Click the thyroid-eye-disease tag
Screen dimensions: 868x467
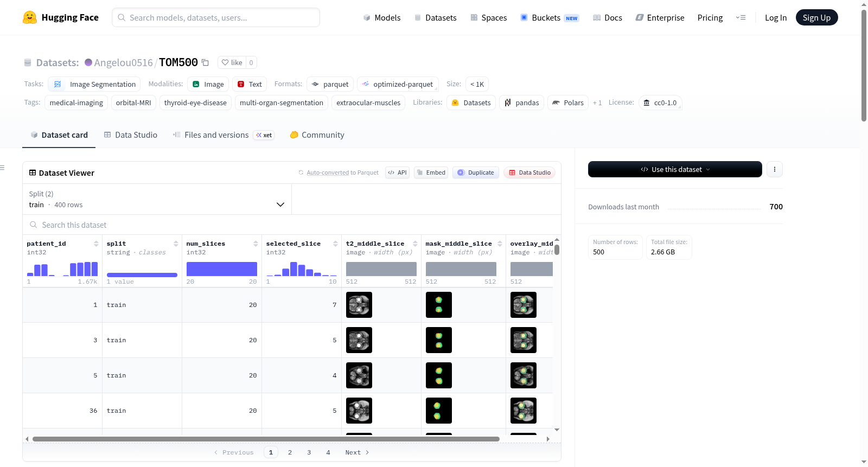(195, 103)
